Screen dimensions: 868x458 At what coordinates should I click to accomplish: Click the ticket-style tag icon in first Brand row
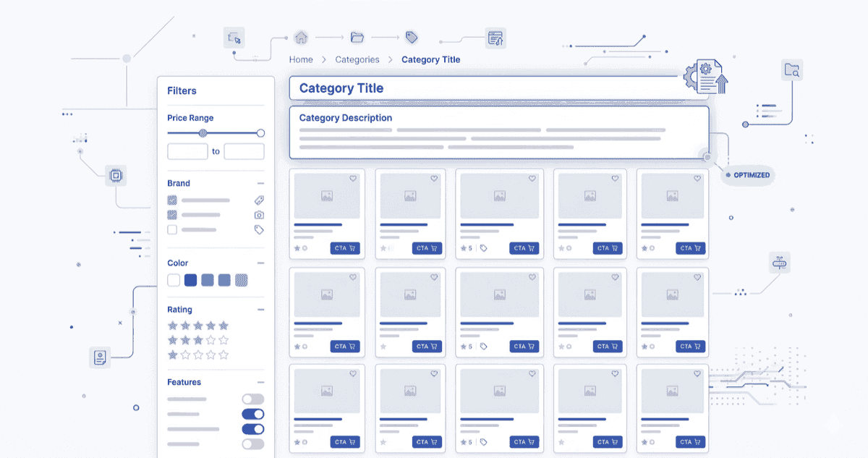click(259, 200)
